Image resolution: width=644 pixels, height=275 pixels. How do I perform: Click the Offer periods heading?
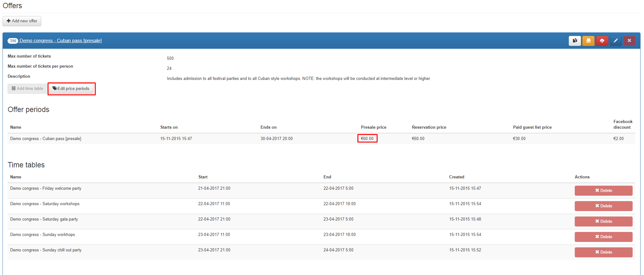point(28,109)
